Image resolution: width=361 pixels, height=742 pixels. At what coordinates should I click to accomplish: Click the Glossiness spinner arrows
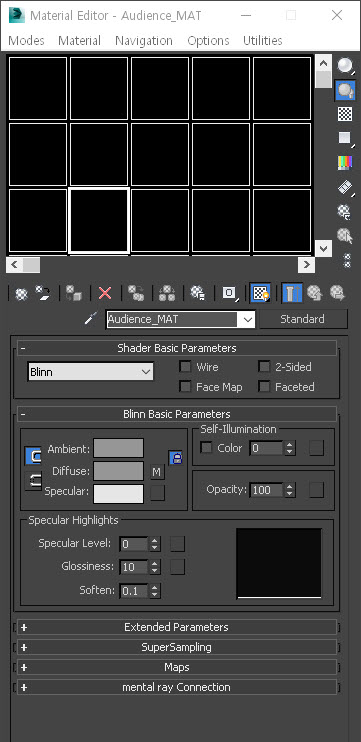(155, 566)
